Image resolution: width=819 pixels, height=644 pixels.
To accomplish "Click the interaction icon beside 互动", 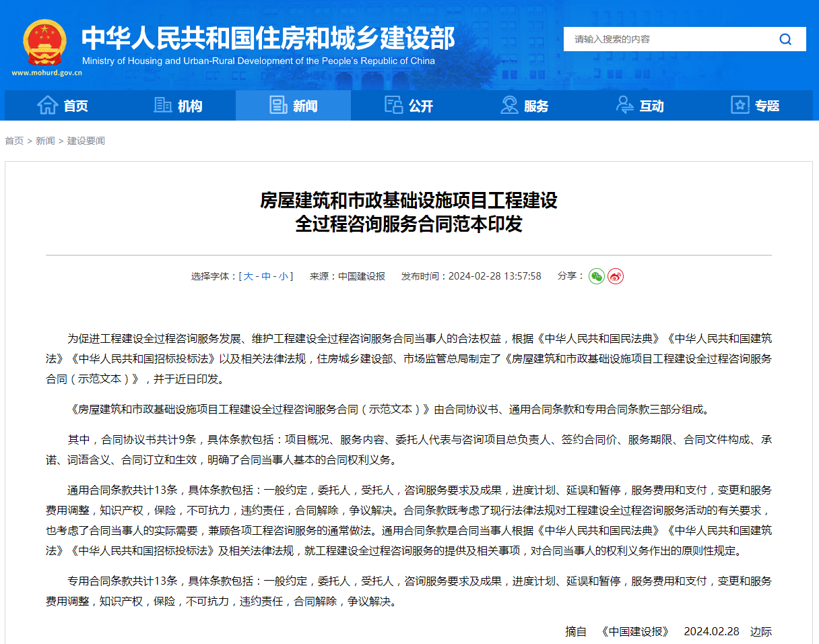I will (625, 106).
